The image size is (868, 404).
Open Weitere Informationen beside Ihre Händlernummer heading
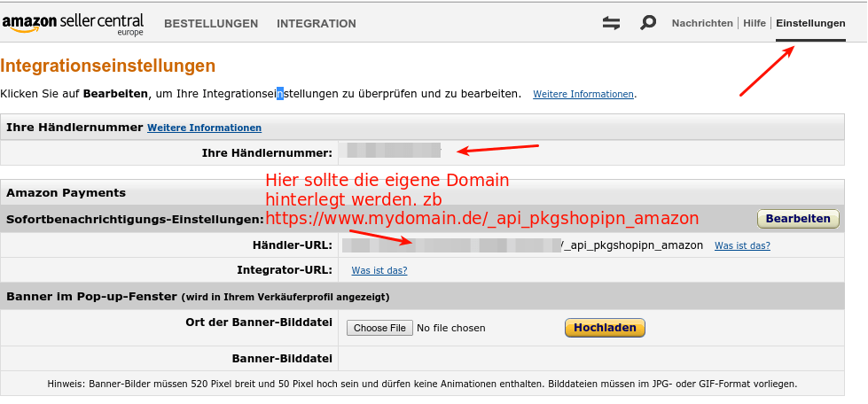coord(204,128)
